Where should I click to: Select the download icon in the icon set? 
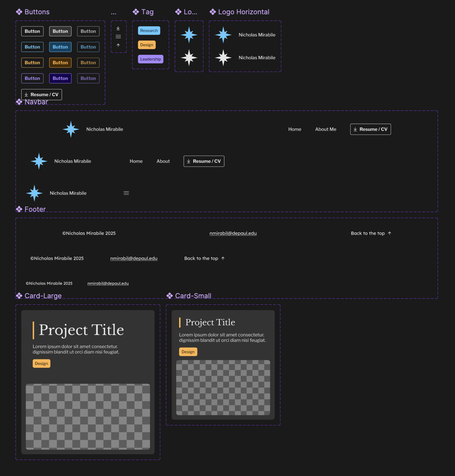(x=118, y=28)
